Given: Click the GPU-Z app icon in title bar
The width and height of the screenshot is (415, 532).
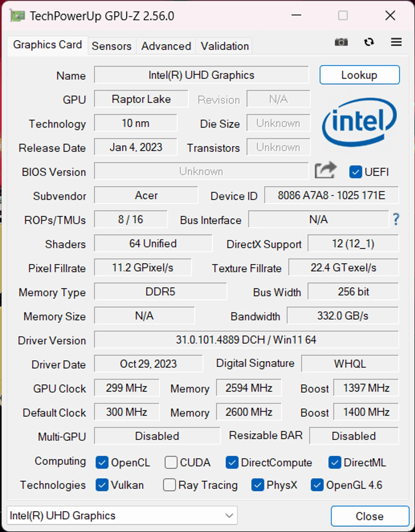Looking at the screenshot, I should click(17, 16).
